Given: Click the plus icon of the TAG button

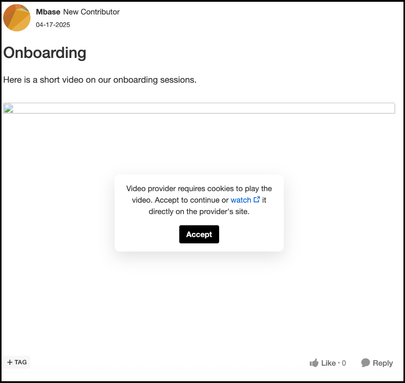Looking at the screenshot, I should pos(10,362).
